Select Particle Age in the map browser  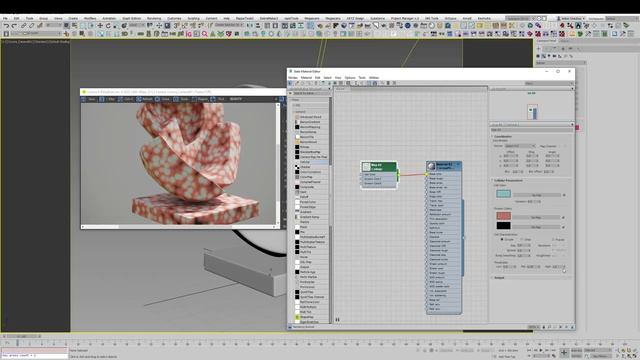tap(311, 272)
